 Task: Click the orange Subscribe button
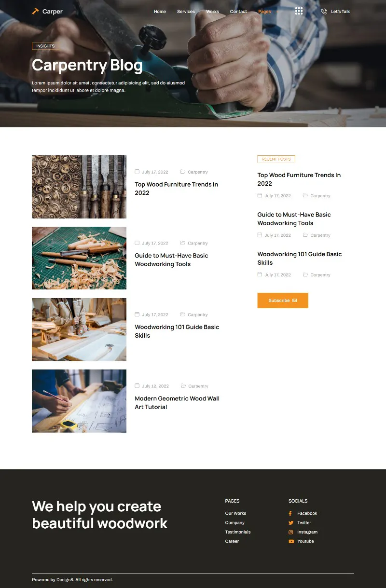tap(283, 301)
